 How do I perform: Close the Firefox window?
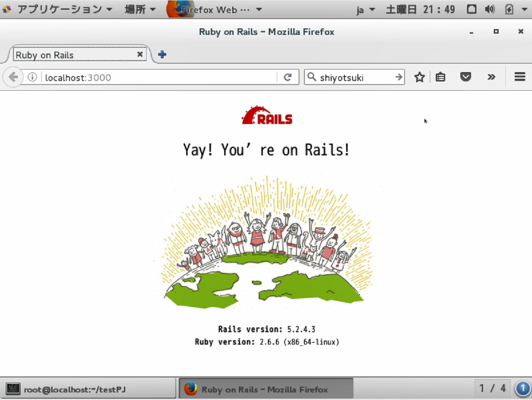pos(521,31)
